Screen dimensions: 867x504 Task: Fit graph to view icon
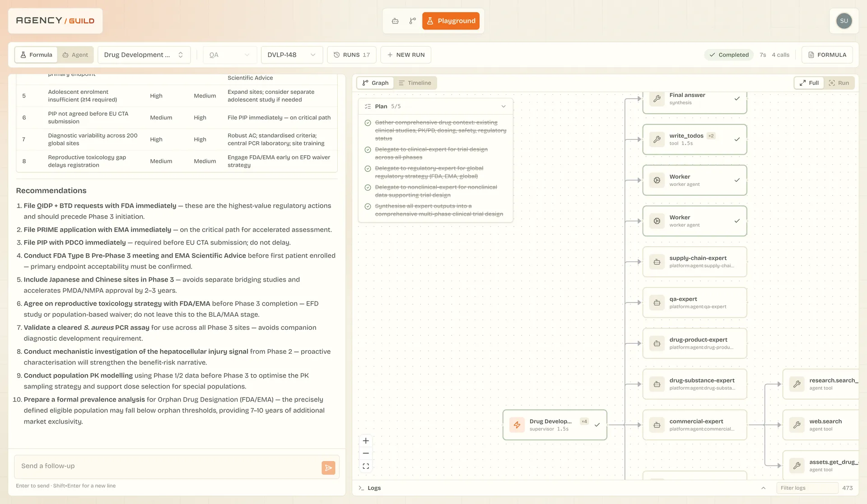point(366,466)
